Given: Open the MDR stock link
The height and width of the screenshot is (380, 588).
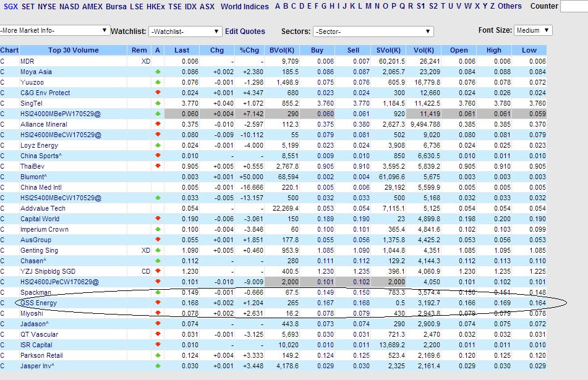Looking at the screenshot, I should pos(27,61).
